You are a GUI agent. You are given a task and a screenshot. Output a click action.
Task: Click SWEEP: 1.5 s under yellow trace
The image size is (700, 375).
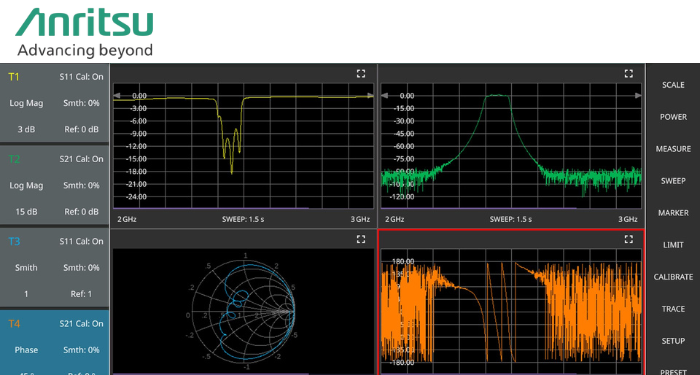coord(243,219)
